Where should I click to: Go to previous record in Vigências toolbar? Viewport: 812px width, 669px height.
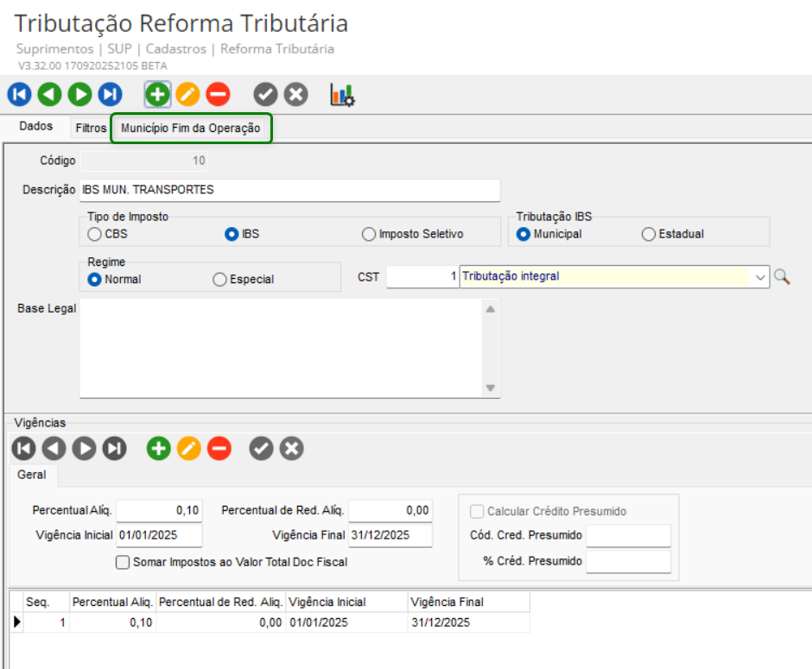(x=54, y=449)
